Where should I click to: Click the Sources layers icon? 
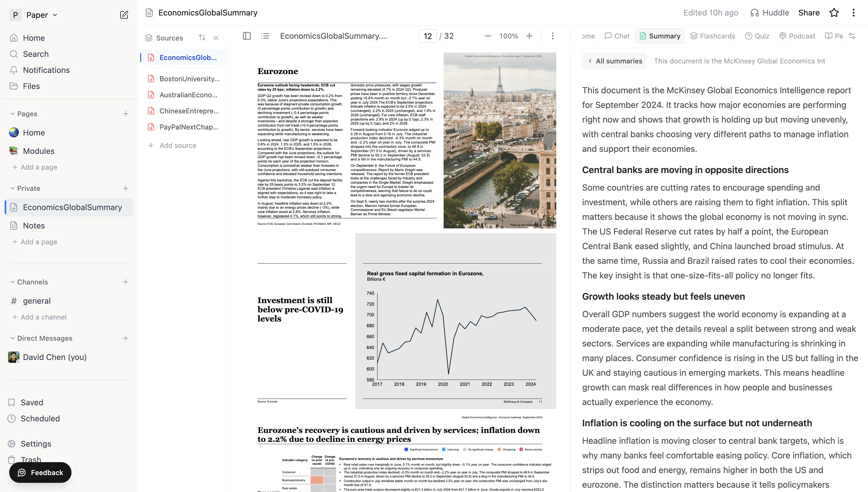(x=149, y=38)
